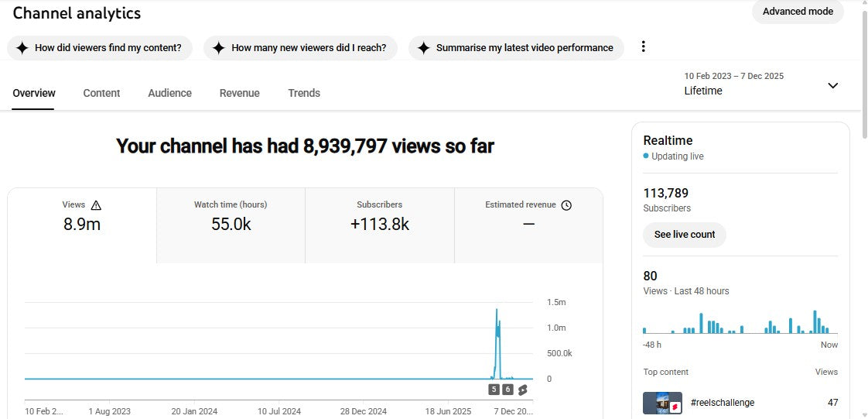The height and width of the screenshot is (419, 868).
Task: Select the Subscribers metric card
Action: pos(379,225)
